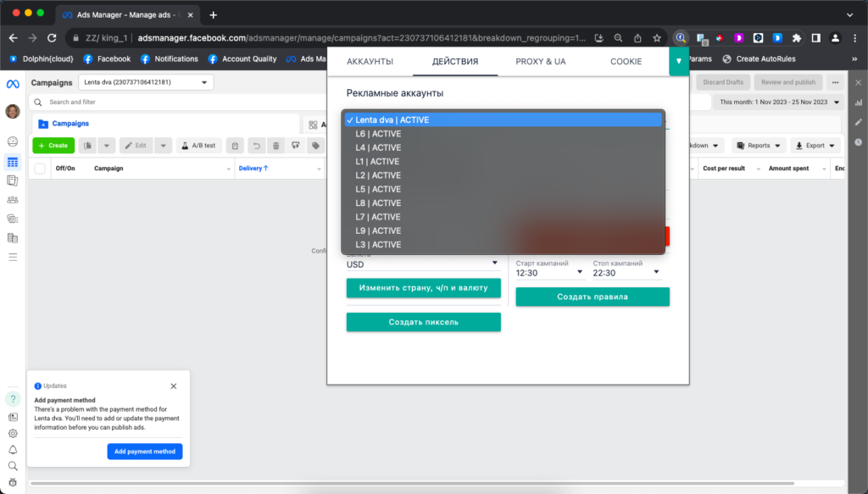Switch to the АККАУНТЫ tab
Image resolution: width=868 pixels, height=494 pixels.
(370, 61)
